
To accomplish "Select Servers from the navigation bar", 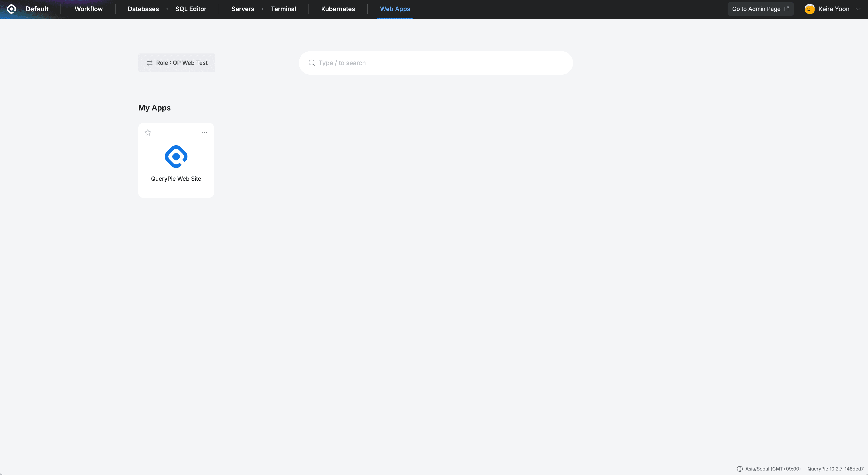I will click(243, 9).
